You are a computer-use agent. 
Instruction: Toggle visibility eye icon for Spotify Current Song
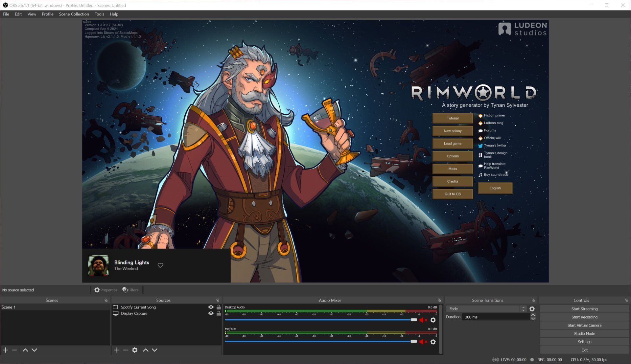tap(211, 307)
